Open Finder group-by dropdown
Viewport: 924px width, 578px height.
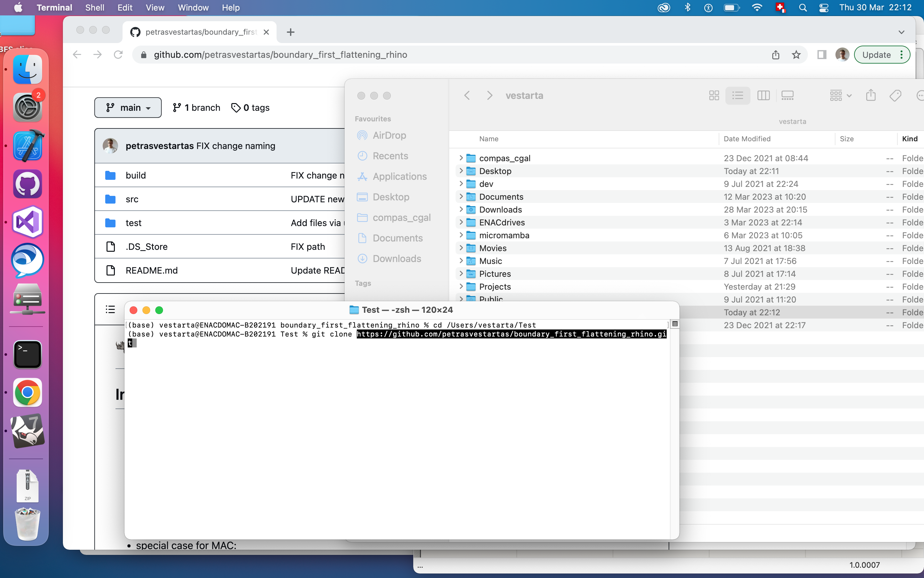click(840, 95)
